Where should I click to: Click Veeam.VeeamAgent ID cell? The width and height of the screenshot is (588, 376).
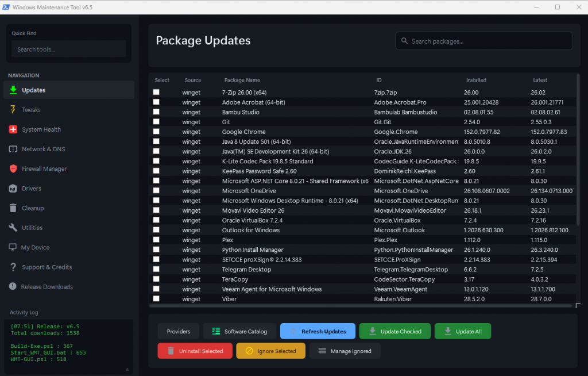(400, 289)
